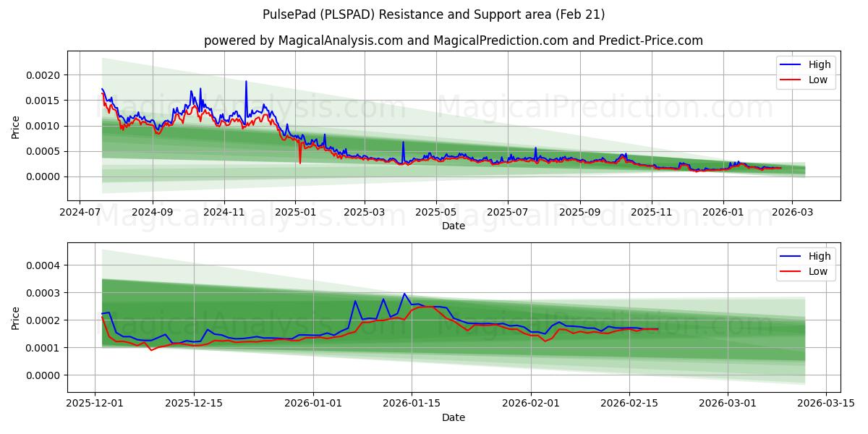Click the '2025-05' x-axis label
Screen dimensions: 868x434
[436, 213]
